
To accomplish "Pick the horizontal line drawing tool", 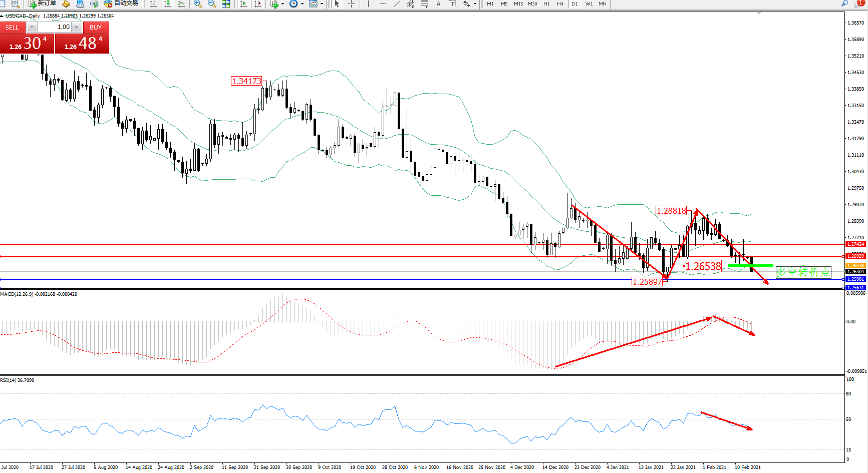I will [x=383, y=4].
